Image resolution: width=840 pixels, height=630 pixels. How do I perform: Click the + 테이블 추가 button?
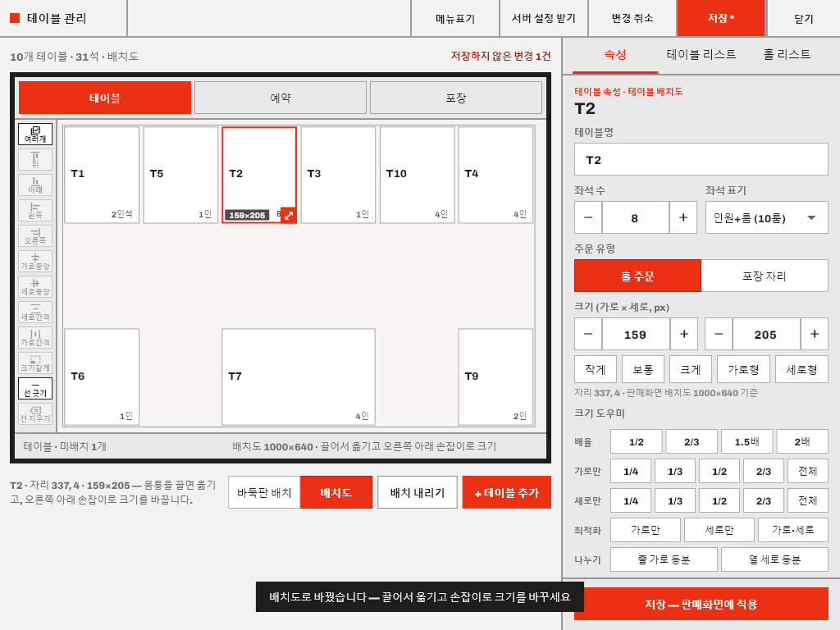pos(507,492)
